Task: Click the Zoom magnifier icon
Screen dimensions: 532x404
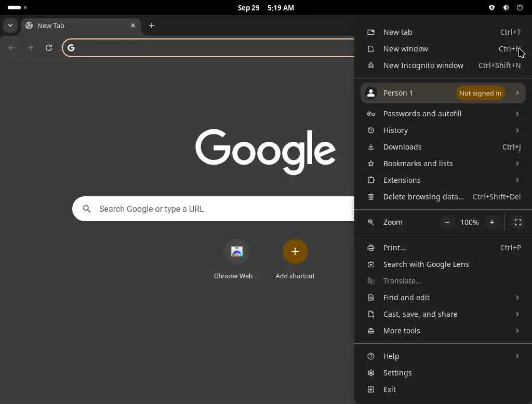Action: [x=371, y=222]
